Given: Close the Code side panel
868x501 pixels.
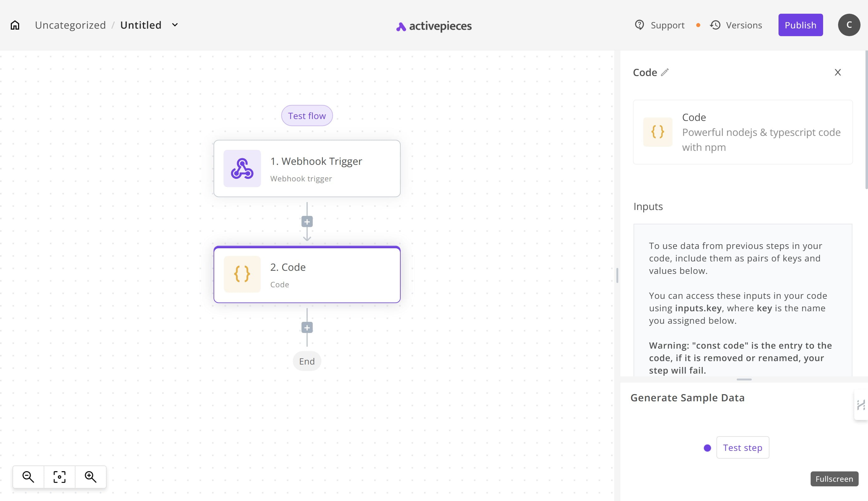Looking at the screenshot, I should (x=837, y=72).
